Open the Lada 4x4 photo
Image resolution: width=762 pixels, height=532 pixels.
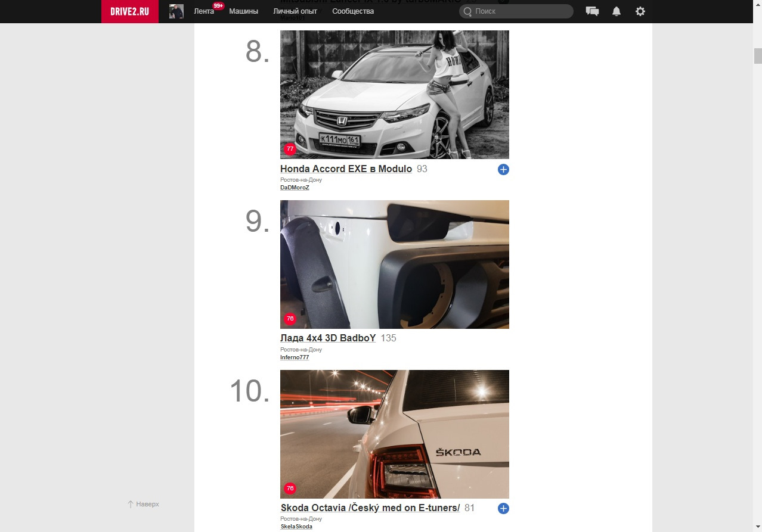point(395,265)
